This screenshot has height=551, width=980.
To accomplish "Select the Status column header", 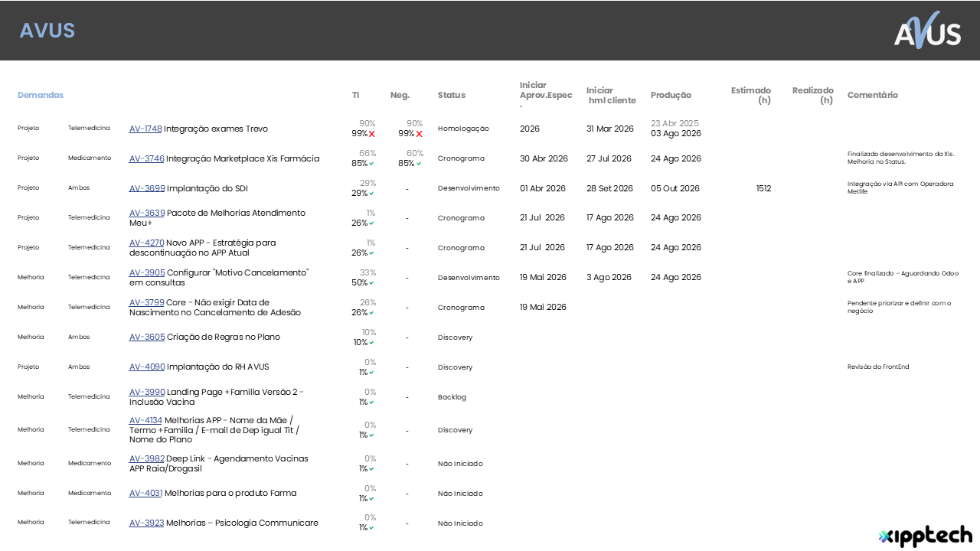I will click(452, 95).
